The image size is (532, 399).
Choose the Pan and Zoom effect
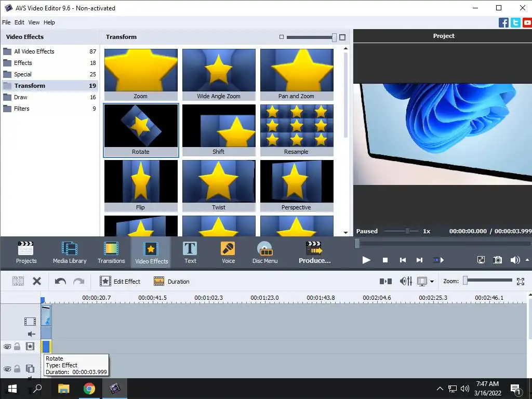coord(297,74)
